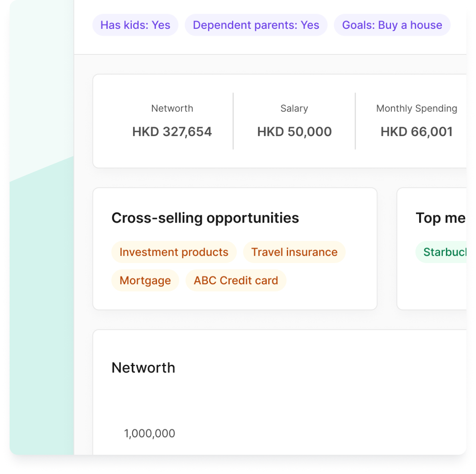Click the Mortgage opportunity chip
This screenshot has height=474, width=476.
[145, 281]
